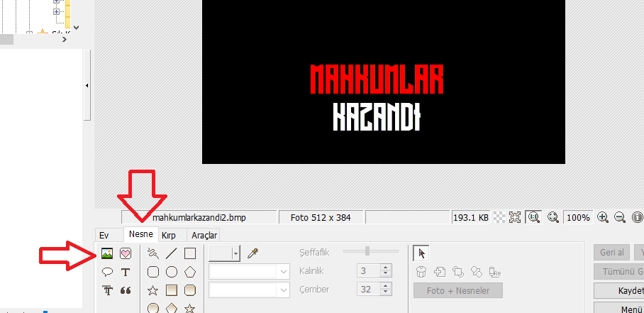Screen dimensions: 644x313
Task: Increase the Çember roundness value
Action: pyautogui.click(x=385, y=286)
